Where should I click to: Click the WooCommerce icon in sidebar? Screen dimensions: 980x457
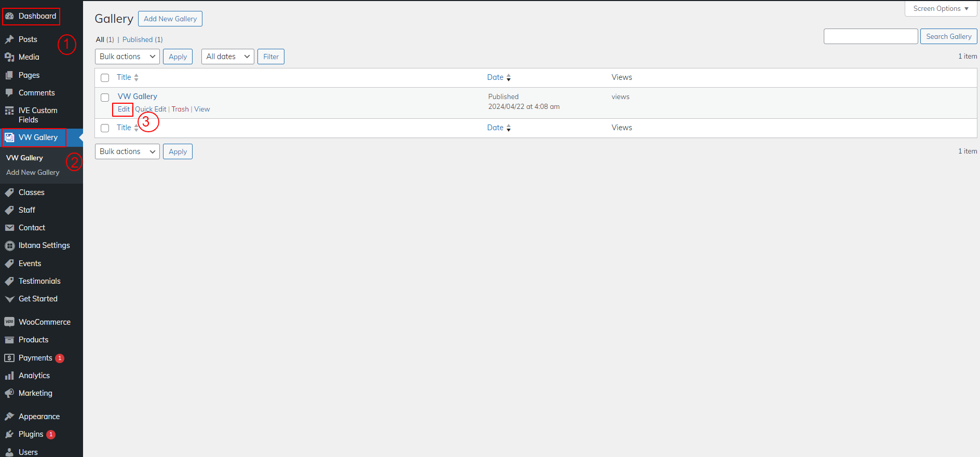click(x=9, y=322)
